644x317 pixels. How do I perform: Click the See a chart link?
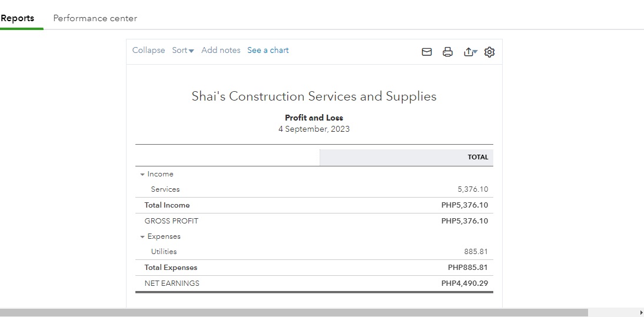(x=268, y=51)
